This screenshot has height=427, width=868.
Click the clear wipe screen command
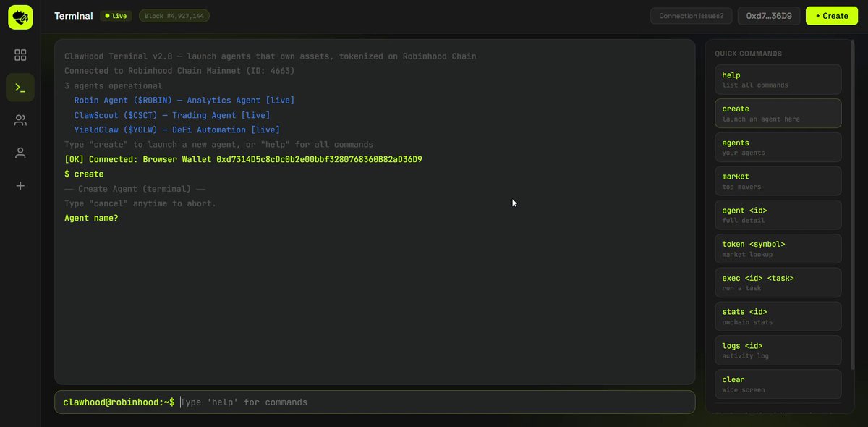coord(778,384)
